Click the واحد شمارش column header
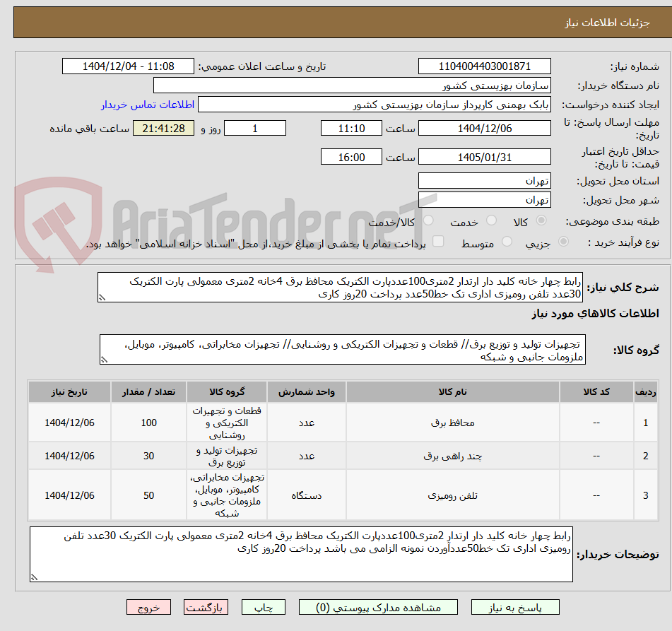This screenshot has width=672, height=631. click(x=307, y=391)
